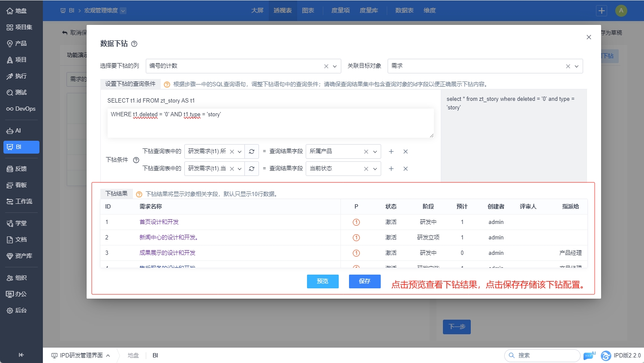Click the help icon beside 数据下钻 title
Screen dimensions: 644x363
tap(134, 44)
